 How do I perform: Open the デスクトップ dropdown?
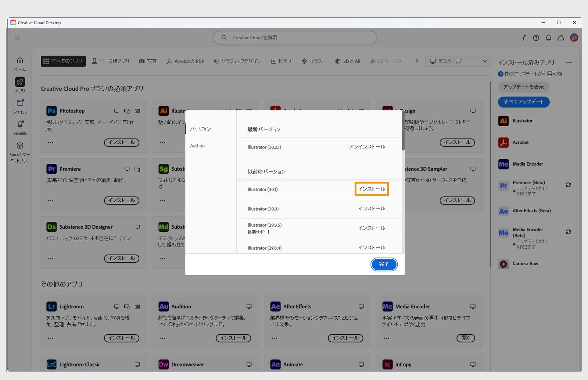click(x=458, y=61)
